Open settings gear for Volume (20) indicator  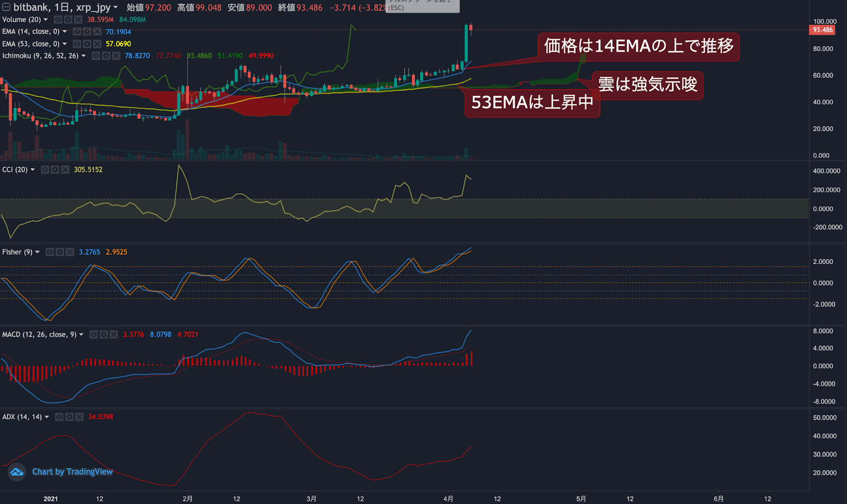[68, 20]
